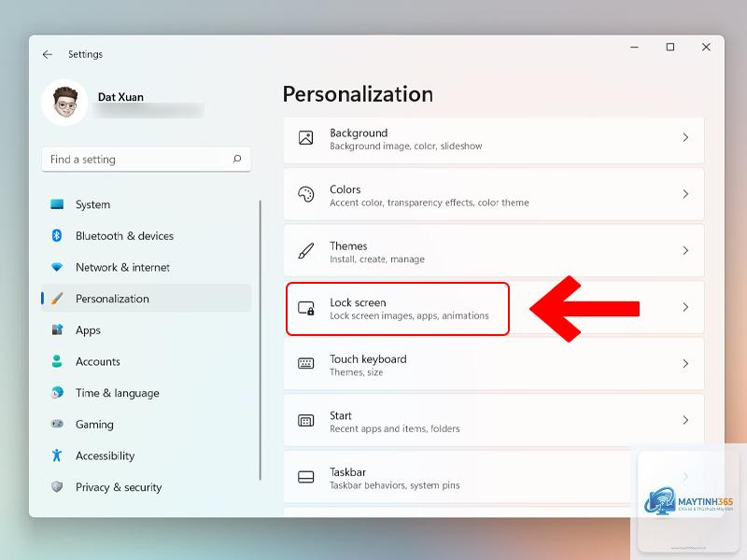Click the Apps icon in sidebar
The width and height of the screenshot is (747, 560).
pos(57,329)
